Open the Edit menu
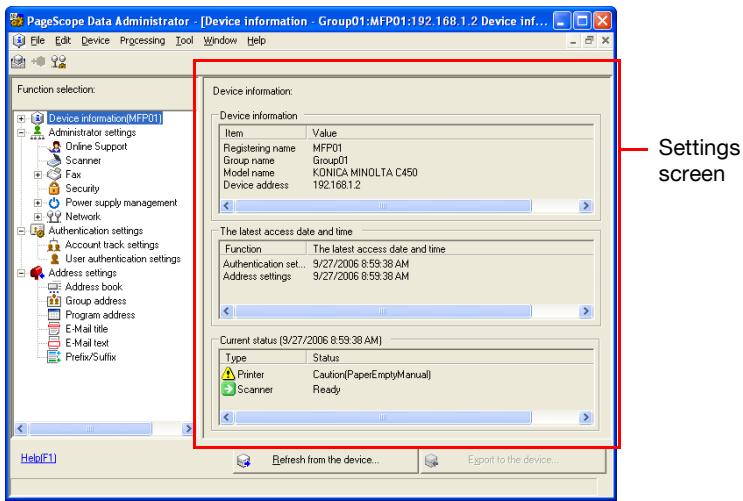The width and height of the screenshot is (743, 501). pyautogui.click(x=63, y=41)
